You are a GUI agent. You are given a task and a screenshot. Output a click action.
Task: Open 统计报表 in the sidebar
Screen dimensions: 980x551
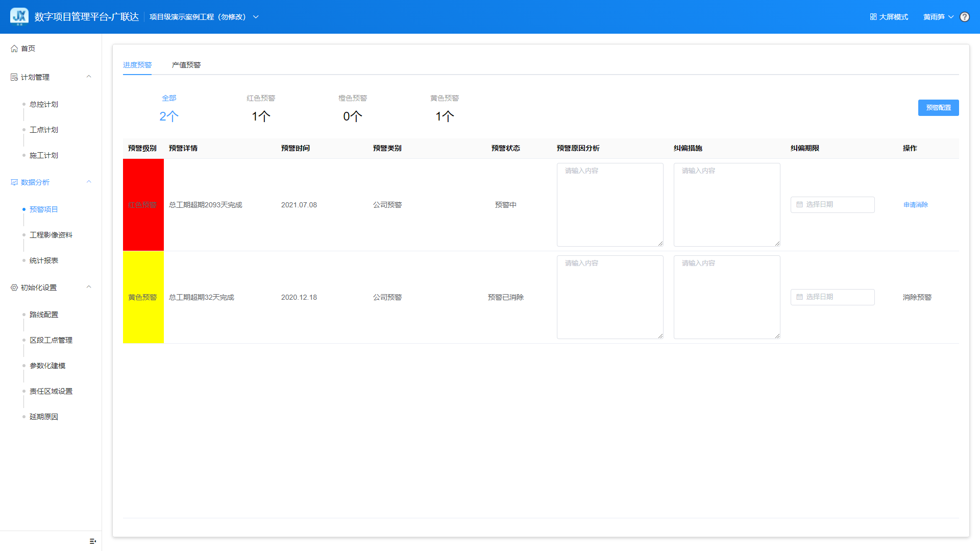click(x=44, y=260)
